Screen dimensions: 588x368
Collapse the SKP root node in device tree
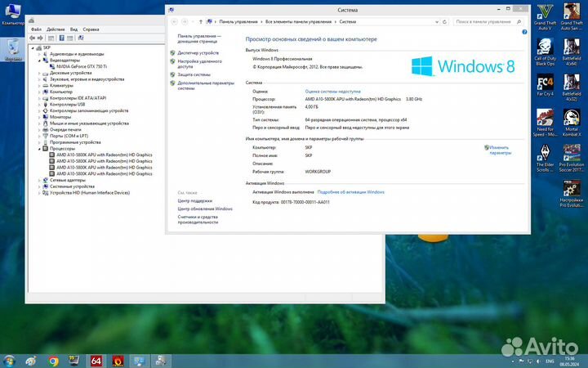tap(33, 48)
